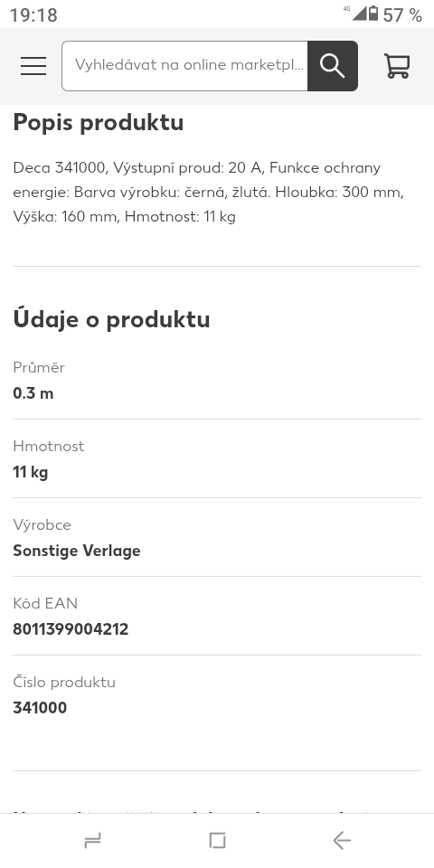Tap the mobile signal strength icon
The width and height of the screenshot is (434, 868).
pyautogui.click(x=359, y=14)
